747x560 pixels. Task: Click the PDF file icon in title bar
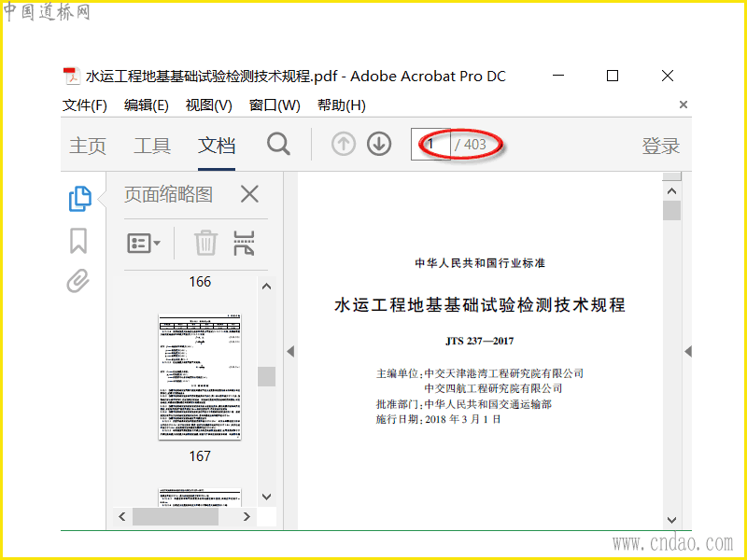tap(72, 77)
